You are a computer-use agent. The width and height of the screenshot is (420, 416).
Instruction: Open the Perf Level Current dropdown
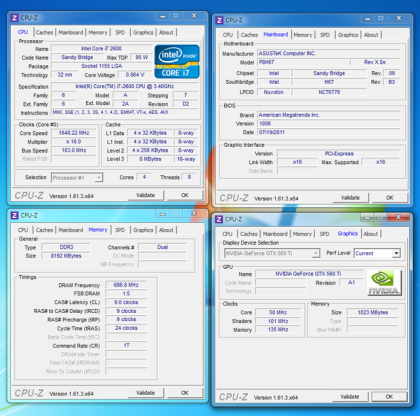coord(377,253)
